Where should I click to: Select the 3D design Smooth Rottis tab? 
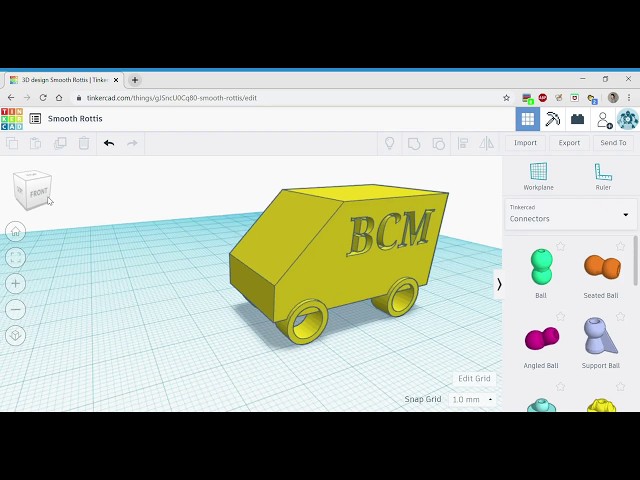(x=63, y=80)
